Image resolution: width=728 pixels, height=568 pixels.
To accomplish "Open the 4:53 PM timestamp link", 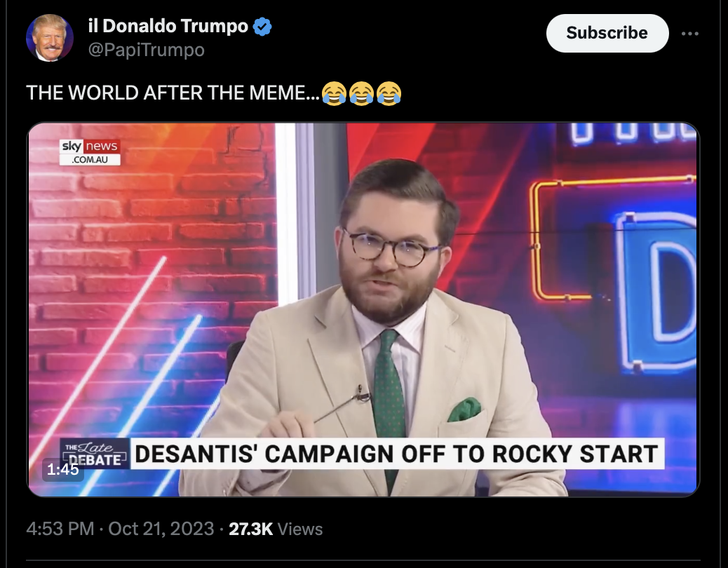I will coord(60,529).
